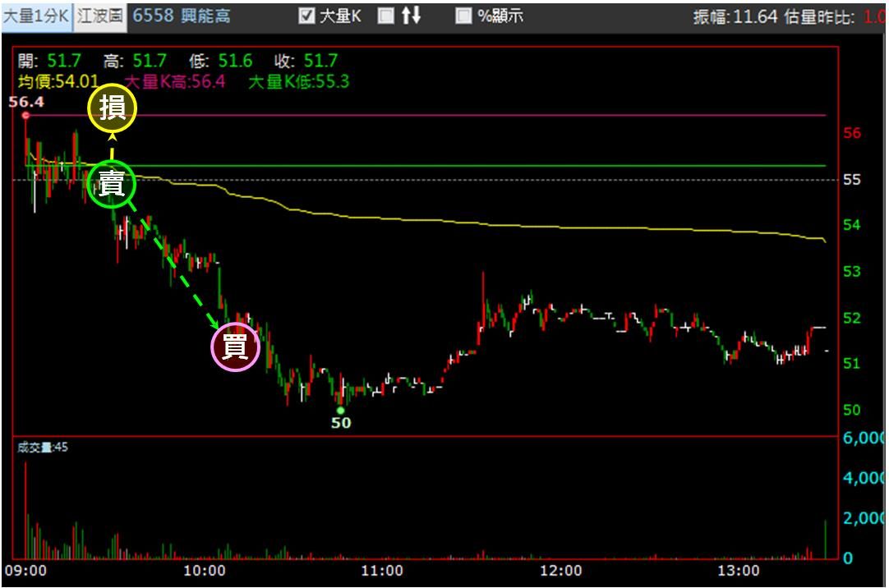This screenshot has width=889, height=588.
Task: Click the 振幅:11.64 readout
Action: coord(735,16)
